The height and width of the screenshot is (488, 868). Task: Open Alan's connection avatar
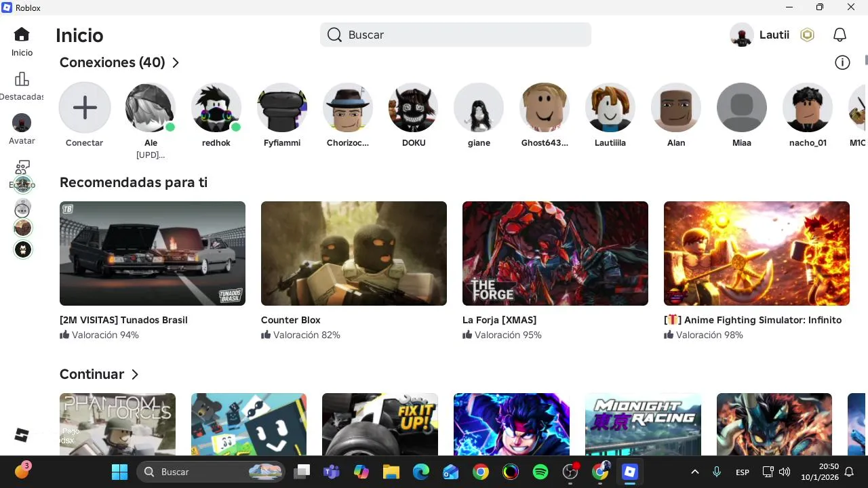pyautogui.click(x=676, y=108)
